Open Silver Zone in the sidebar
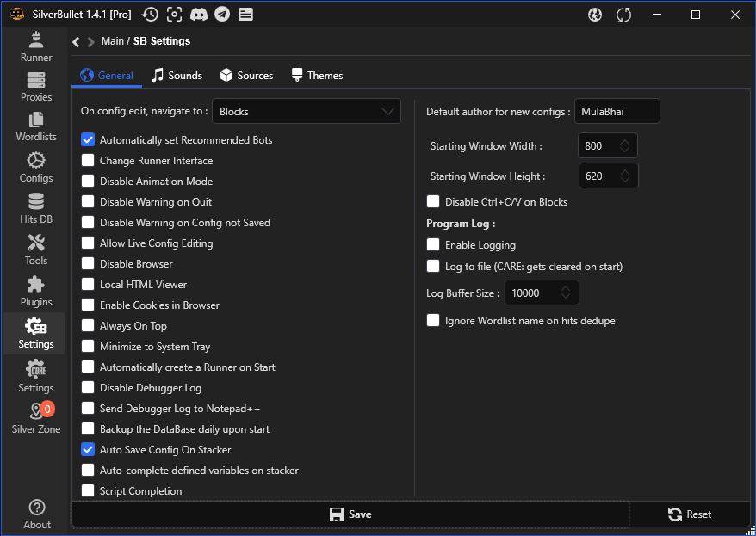756x536 pixels. 36,418
